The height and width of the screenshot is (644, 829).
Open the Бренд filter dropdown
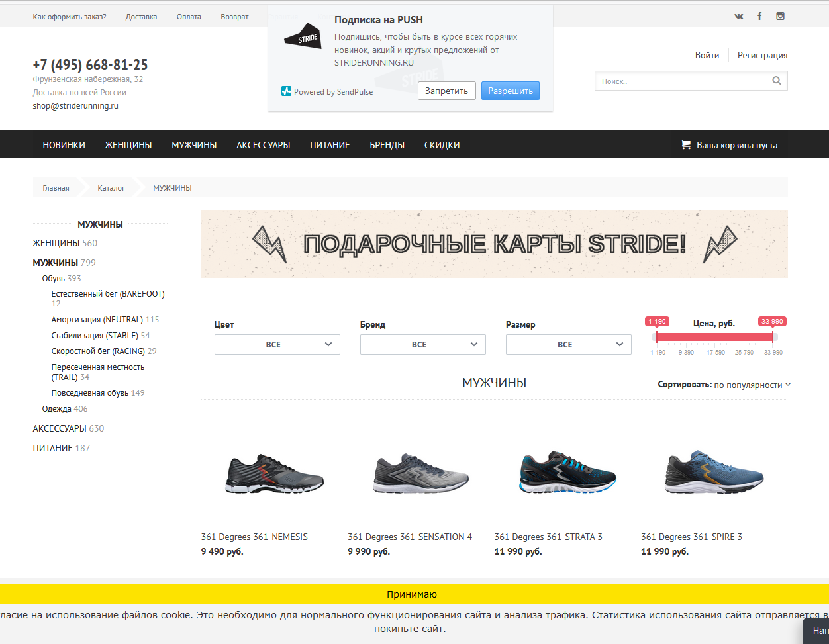point(423,344)
